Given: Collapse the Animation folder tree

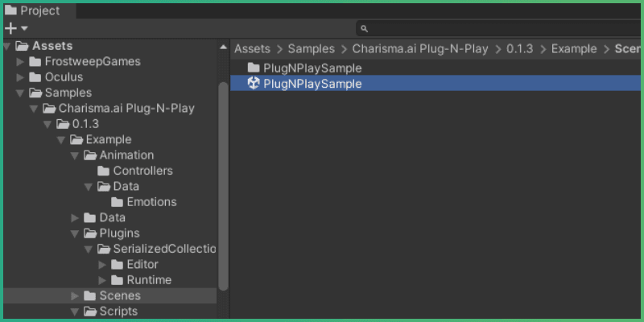Looking at the screenshot, I should point(75,155).
